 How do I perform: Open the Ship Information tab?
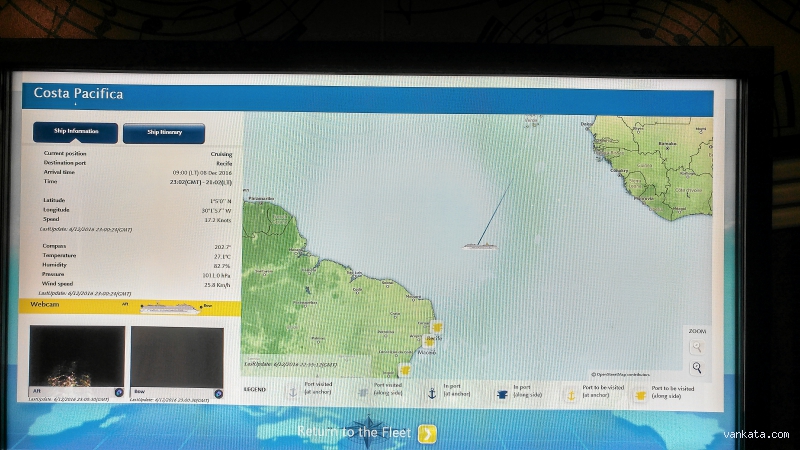pyautogui.click(x=75, y=132)
